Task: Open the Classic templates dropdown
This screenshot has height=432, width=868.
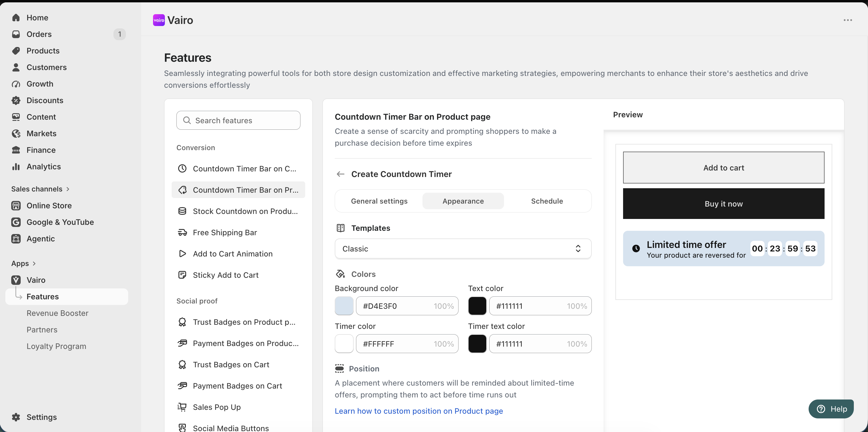Action: tap(463, 248)
